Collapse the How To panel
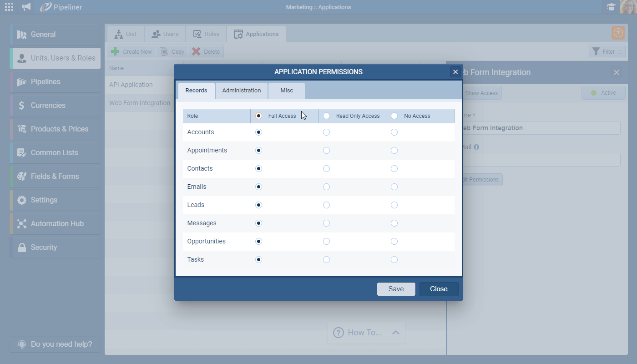The width and height of the screenshot is (637, 364). click(395, 333)
